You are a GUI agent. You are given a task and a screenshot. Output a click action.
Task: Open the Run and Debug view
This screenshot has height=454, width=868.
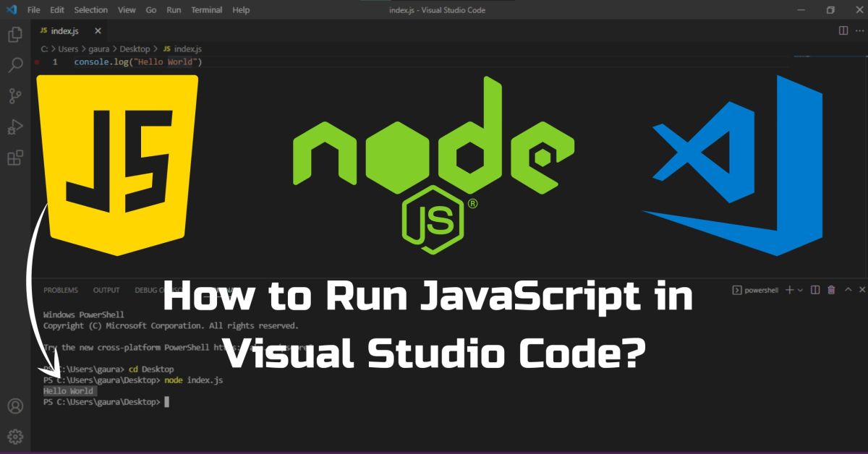tap(14, 127)
